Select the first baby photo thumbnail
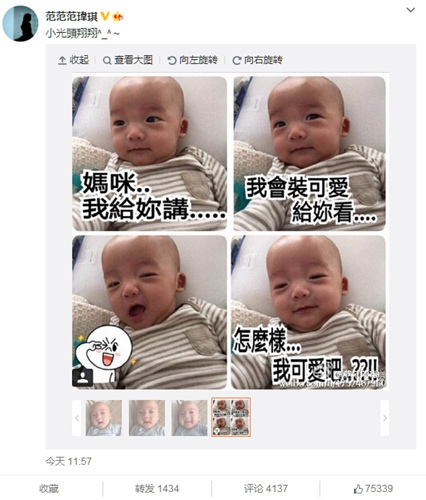Screen dimensions: 426x500 [104, 418]
